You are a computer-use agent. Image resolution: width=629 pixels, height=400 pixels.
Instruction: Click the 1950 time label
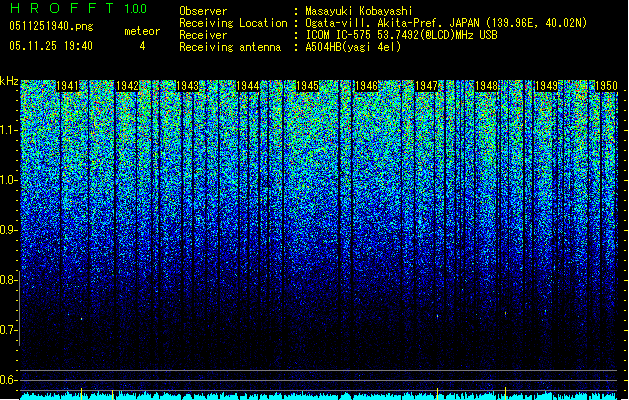(x=606, y=86)
